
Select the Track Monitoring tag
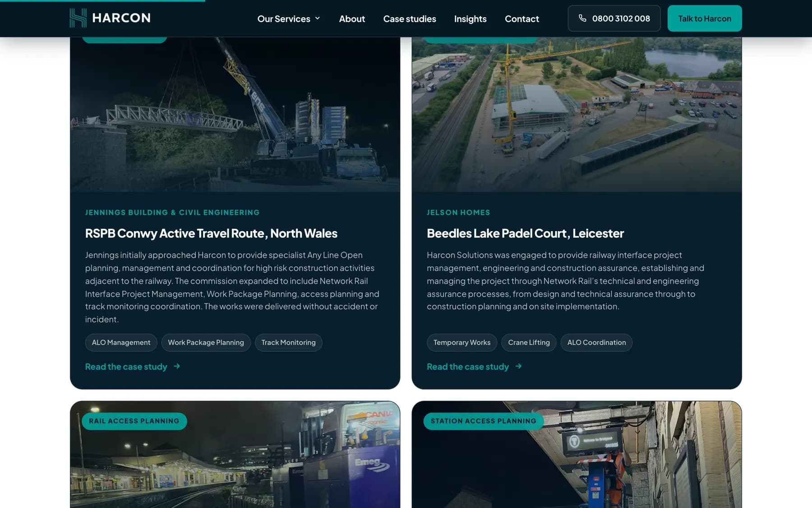pos(288,342)
